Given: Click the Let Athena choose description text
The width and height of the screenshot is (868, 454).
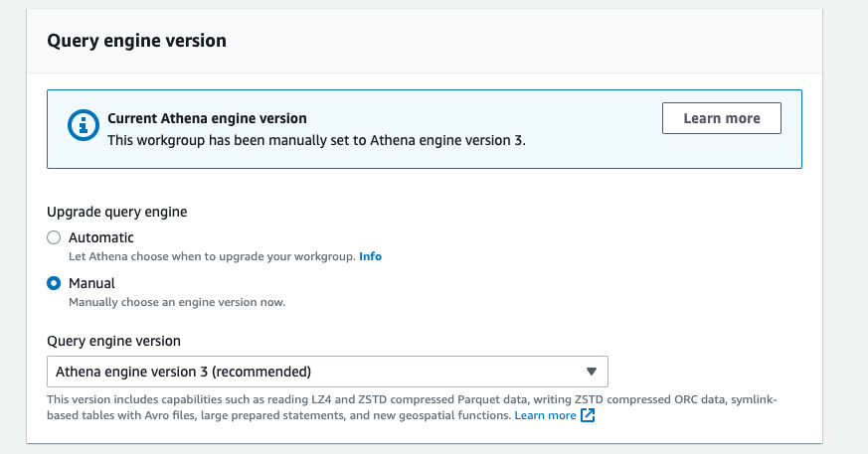Looking at the screenshot, I should (x=212, y=256).
